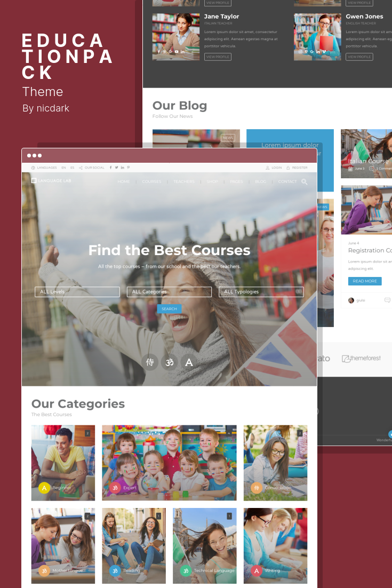Expand the ALL Categories dropdown
This screenshot has height=588, width=392.
(170, 292)
